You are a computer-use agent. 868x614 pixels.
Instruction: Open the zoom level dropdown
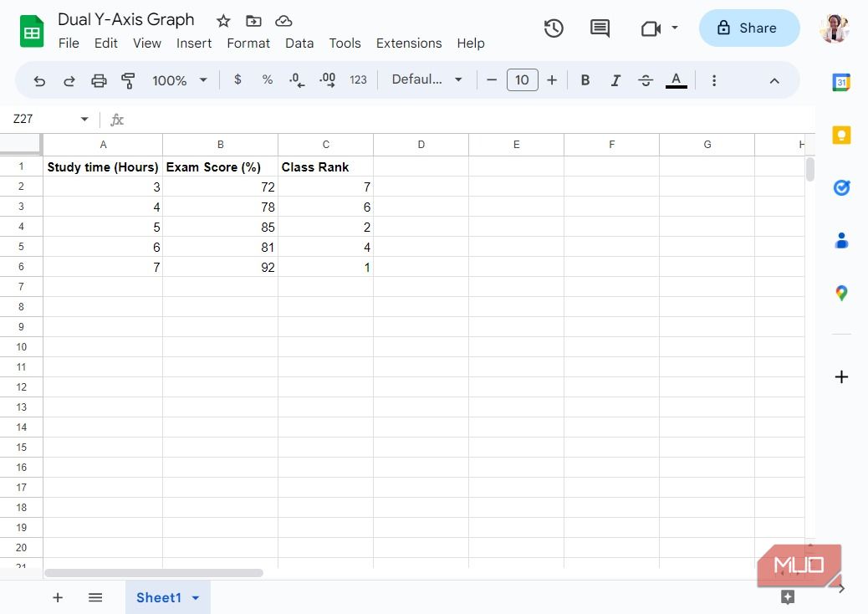tap(178, 80)
